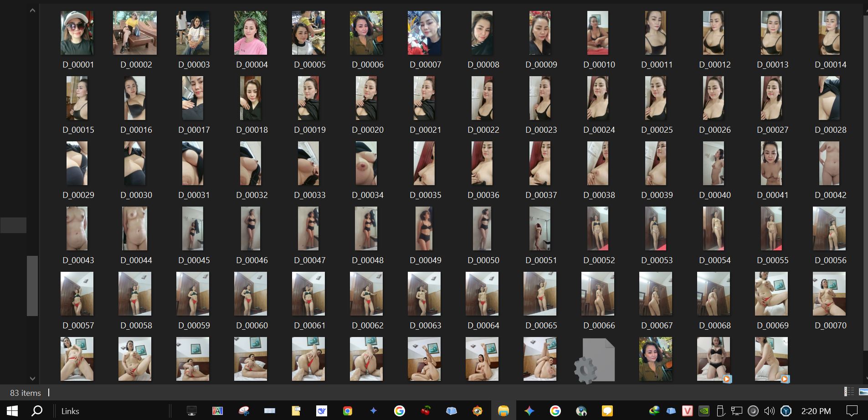Select file named D_00003
868x420 pixels.
tap(193, 40)
